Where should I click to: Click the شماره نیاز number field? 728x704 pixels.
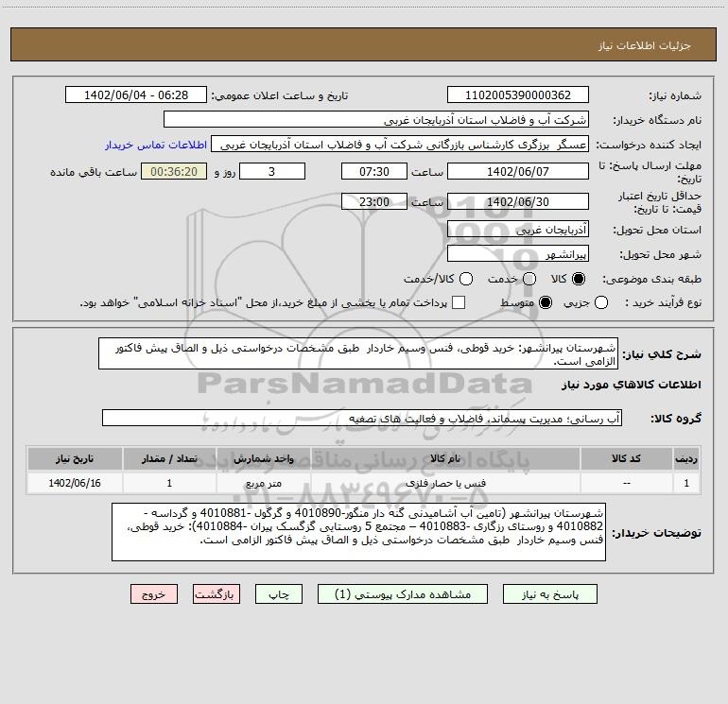(x=518, y=95)
